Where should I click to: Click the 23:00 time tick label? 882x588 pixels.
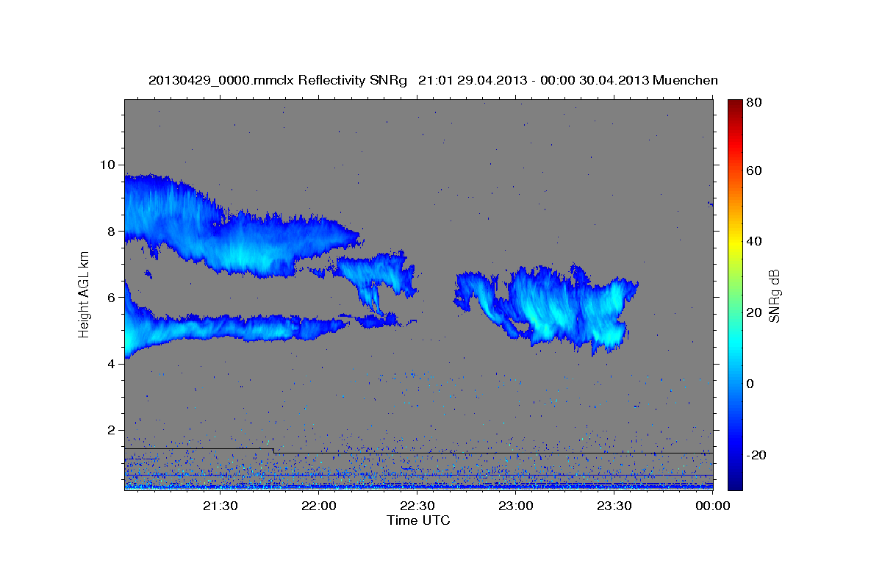pos(516,506)
